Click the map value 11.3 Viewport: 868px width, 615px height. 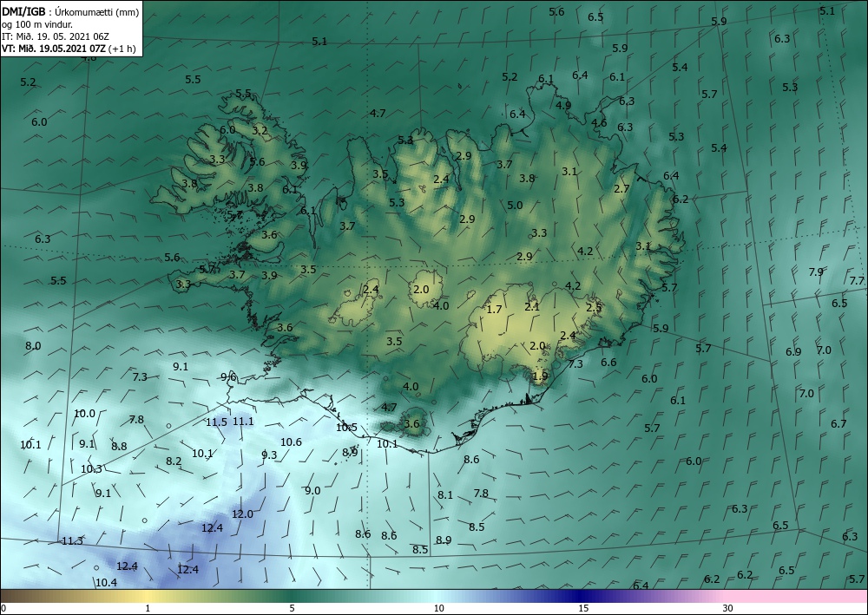point(72,541)
